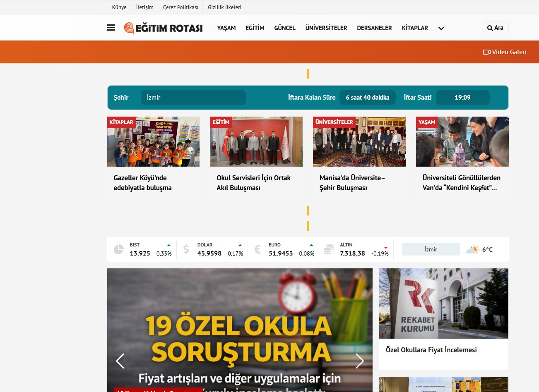Screen dimensions: 539x392
Task: Go to the previous slide arrow
Action: 120,361
